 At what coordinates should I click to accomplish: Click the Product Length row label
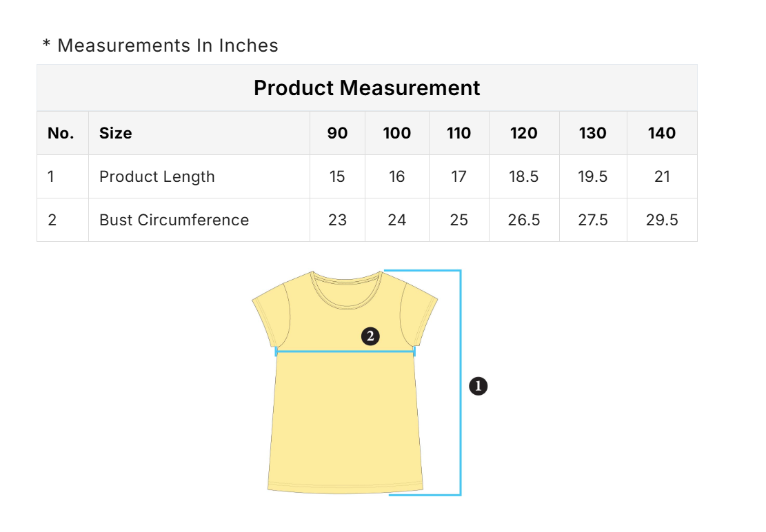point(157,176)
